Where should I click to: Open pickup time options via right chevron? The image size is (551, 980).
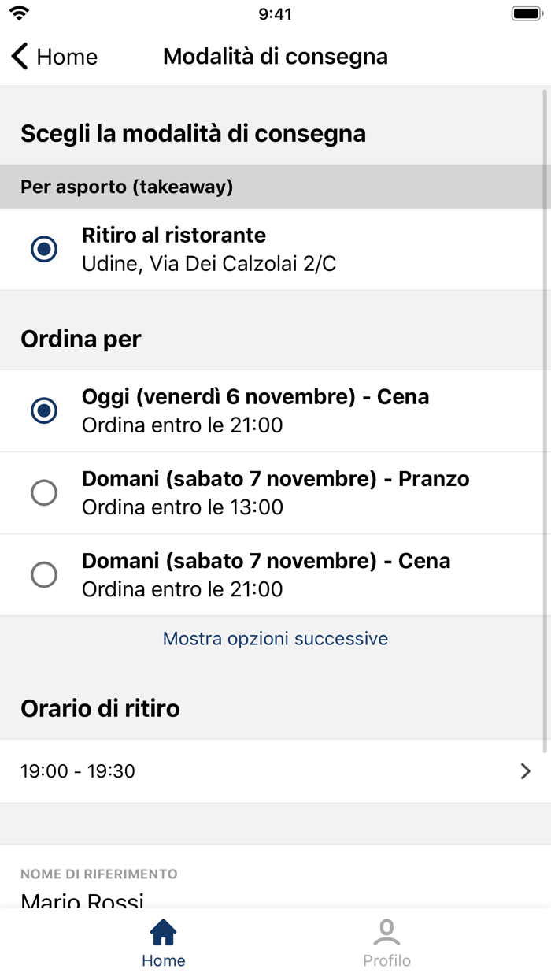(x=526, y=771)
